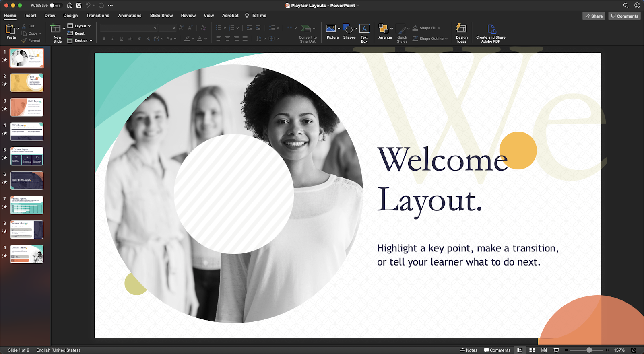The height and width of the screenshot is (354, 644).
Task: Select slide 6 Major Point Layout thumbnail
Action: (x=27, y=181)
